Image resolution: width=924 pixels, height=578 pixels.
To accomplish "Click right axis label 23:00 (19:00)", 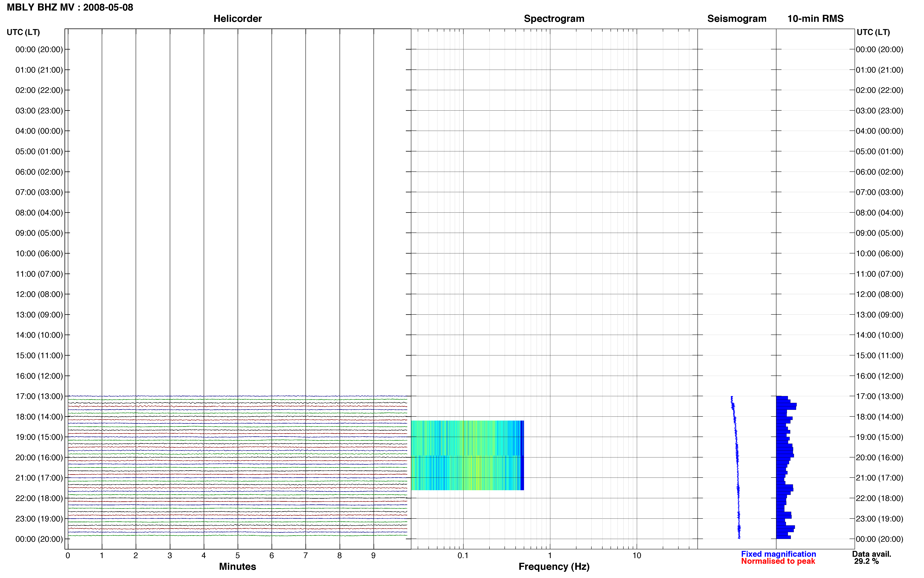I will tap(879, 519).
